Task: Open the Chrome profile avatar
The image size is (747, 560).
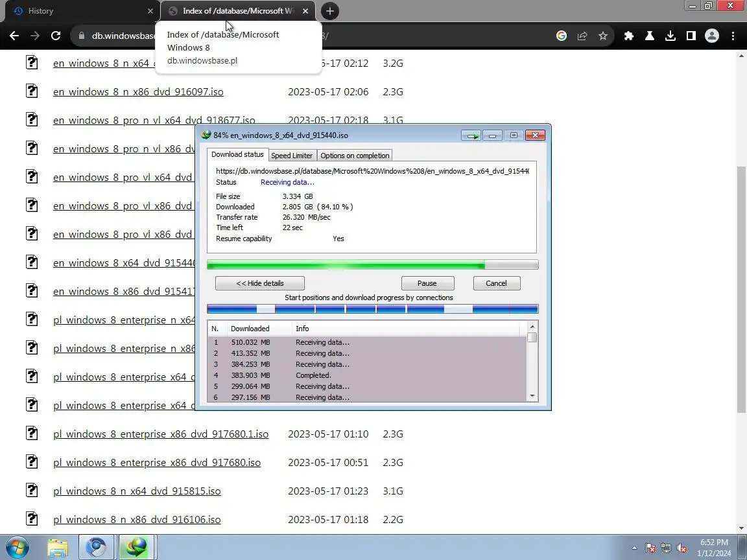Action: point(712,36)
